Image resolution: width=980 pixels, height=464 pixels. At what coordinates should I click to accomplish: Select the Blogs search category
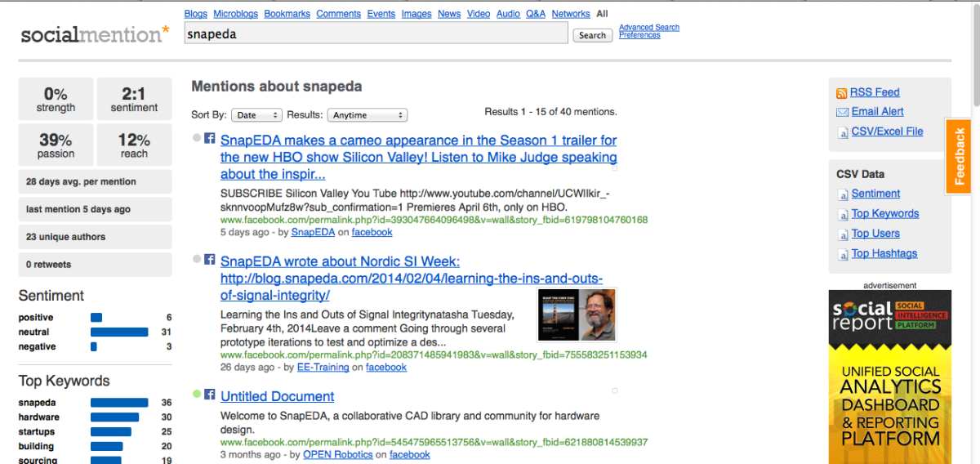tap(196, 14)
